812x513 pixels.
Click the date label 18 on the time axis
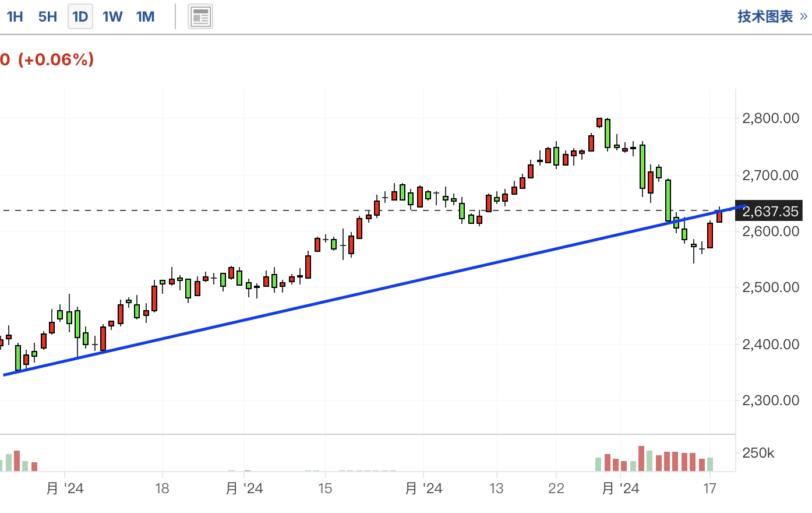click(162, 489)
